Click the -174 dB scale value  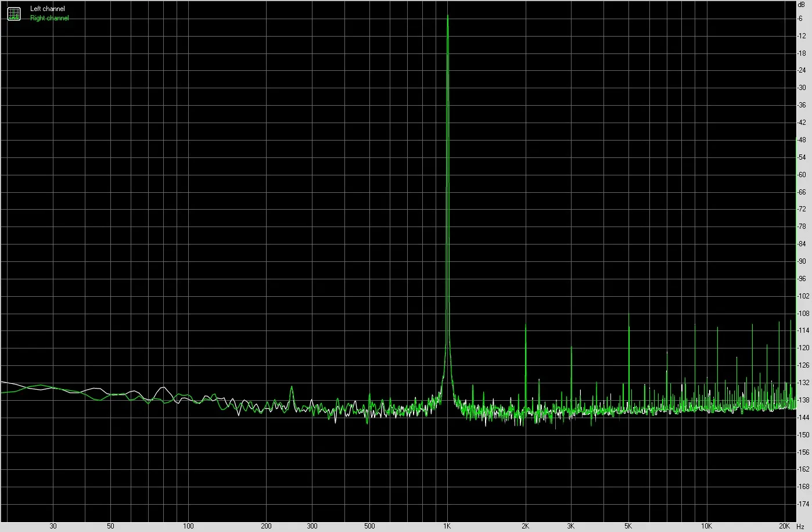click(x=803, y=504)
